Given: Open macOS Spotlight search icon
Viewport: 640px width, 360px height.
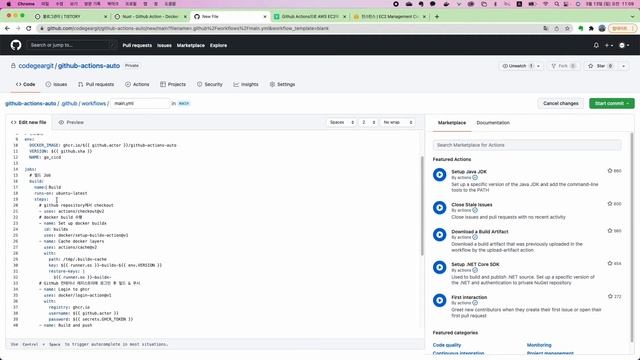Looking at the screenshot, I should [556, 4].
